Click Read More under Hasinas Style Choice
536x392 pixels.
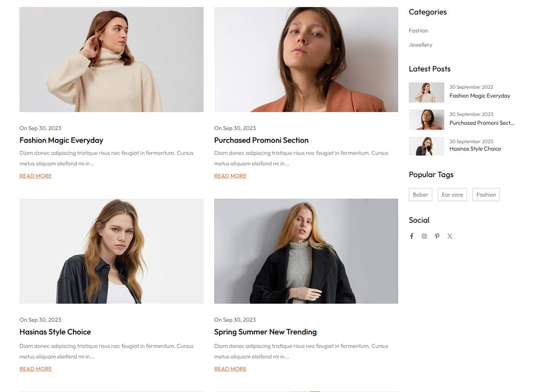point(36,369)
